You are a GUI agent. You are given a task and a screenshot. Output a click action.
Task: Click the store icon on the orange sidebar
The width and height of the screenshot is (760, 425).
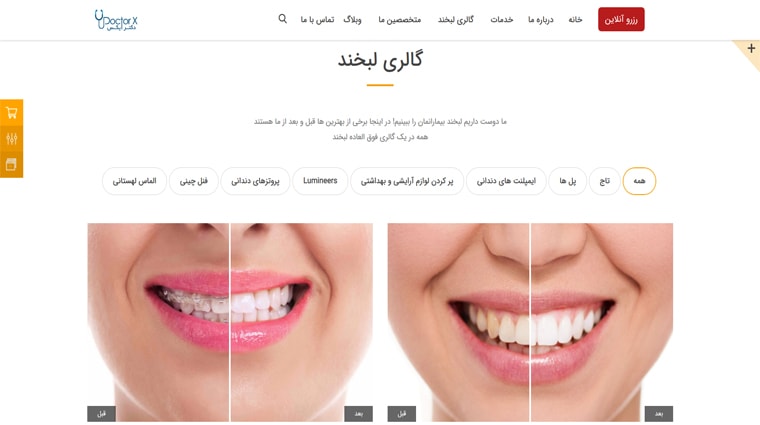[x=12, y=165]
